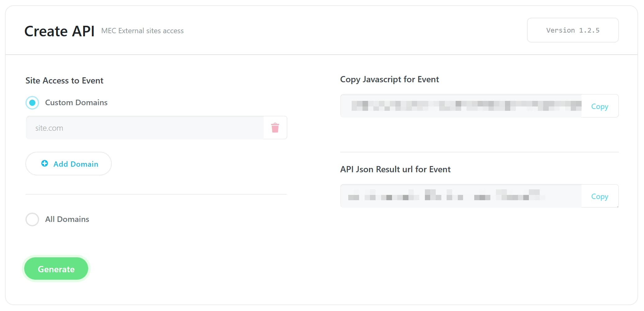Click the plus icon beside Add Domain

click(45, 163)
